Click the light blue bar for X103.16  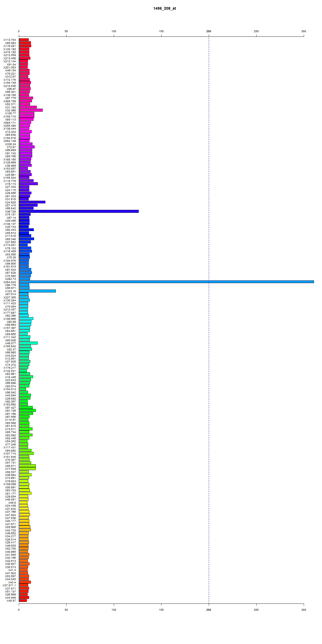[37, 291]
